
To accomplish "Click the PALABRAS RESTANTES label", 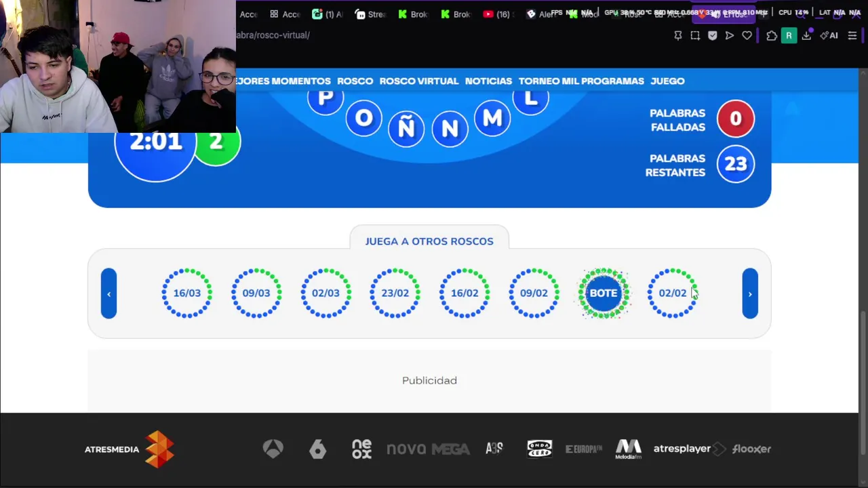I will [675, 165].
